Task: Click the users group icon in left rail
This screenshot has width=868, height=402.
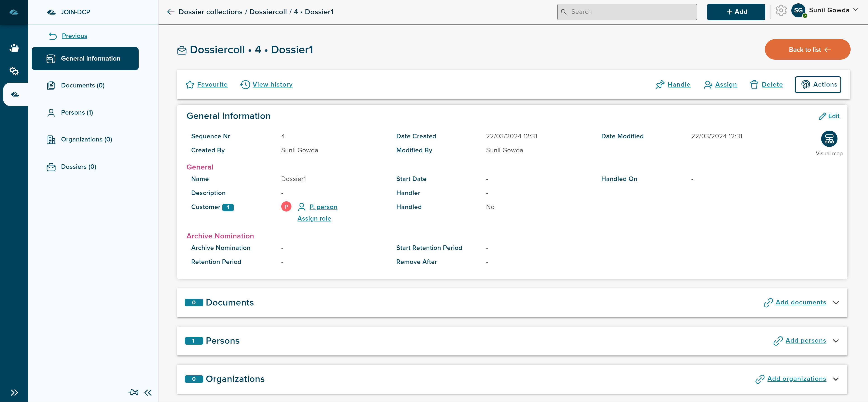Action: pos(14,48)
